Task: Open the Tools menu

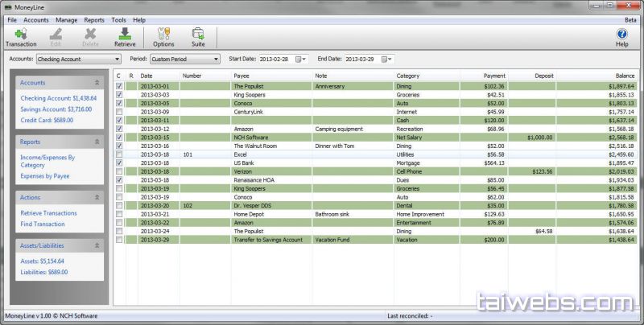Action: click(x=118, y=19)
